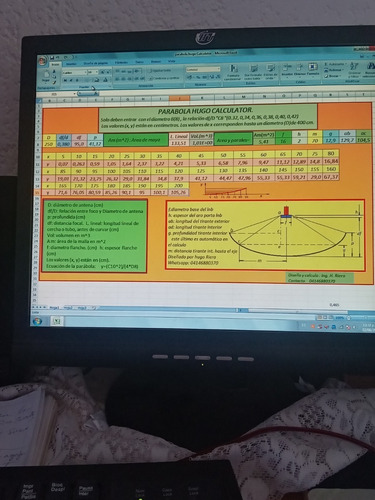Toggle Bold formatting button

click(x=65, y=80)
